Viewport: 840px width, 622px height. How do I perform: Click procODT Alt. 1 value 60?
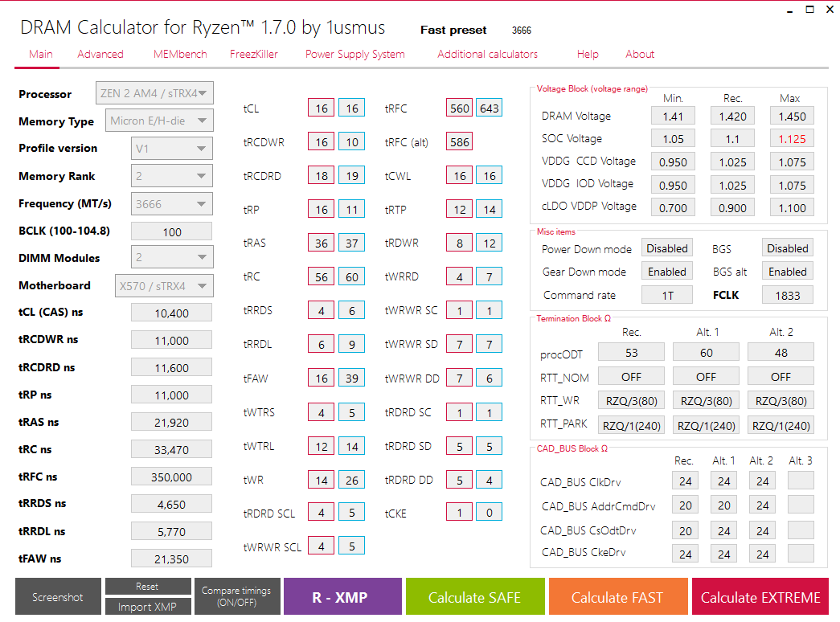coord(706,353)
